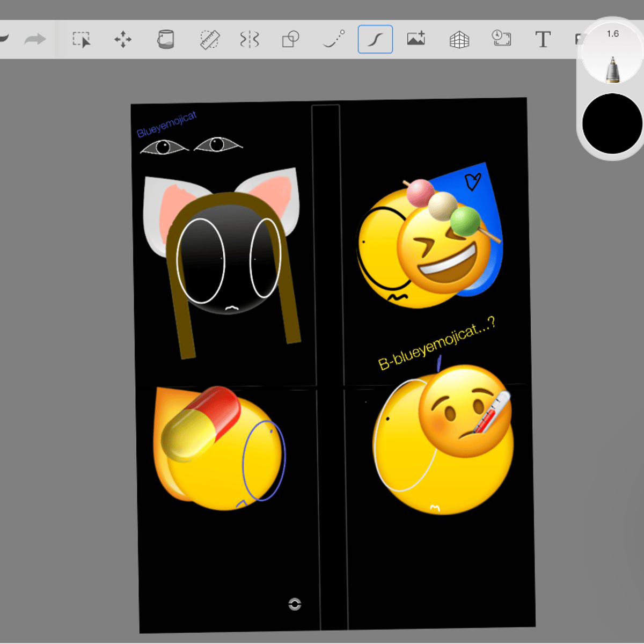
Task: Click the Import Image icon
Action: point(416,39)
